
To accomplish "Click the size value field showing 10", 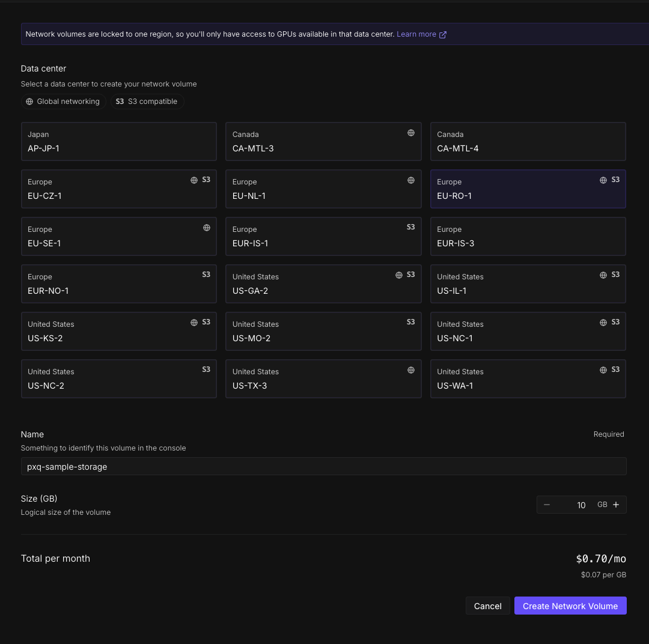I will [581, 505].
